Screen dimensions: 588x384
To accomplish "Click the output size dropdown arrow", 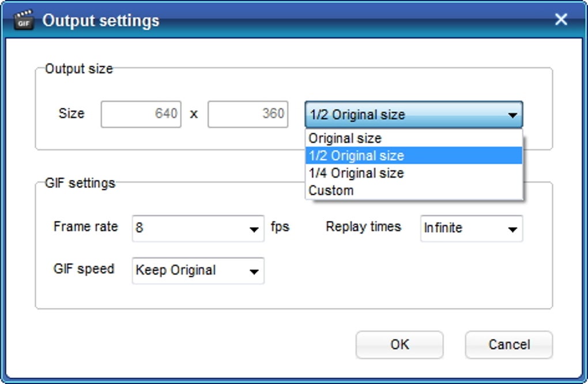I will click(x=512, y=114).
